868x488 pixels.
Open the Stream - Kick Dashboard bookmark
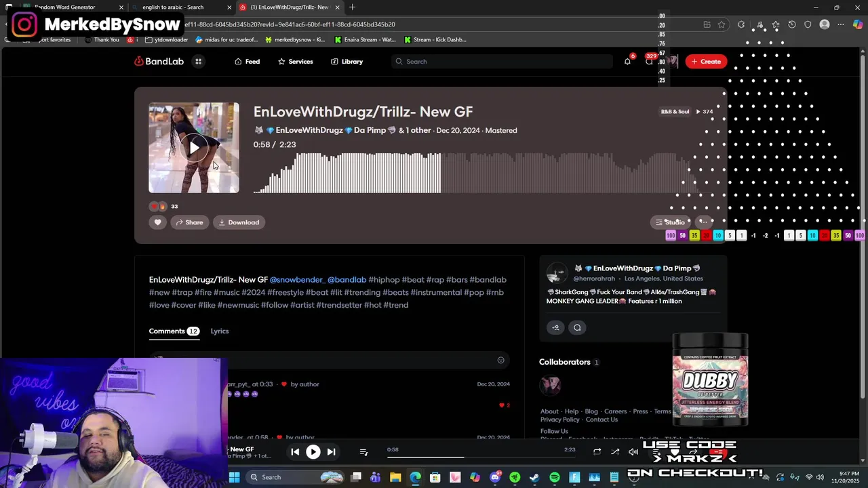(x=435, y=39)
